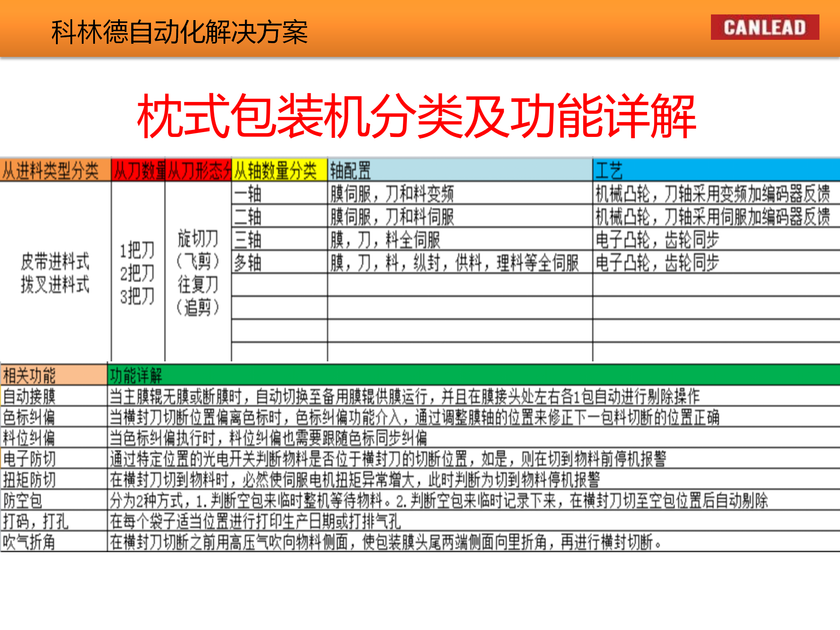
Task: Select the 电子防切 row label
Action: pyautogui.click(x=53, y=458)
